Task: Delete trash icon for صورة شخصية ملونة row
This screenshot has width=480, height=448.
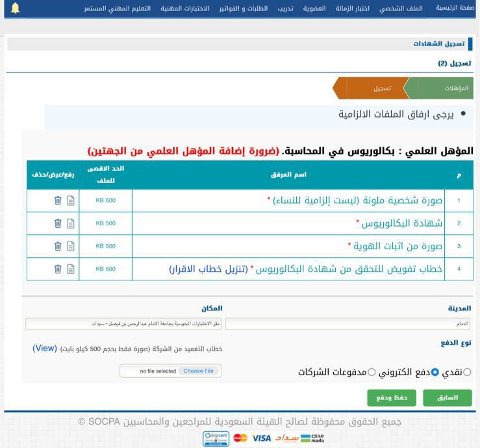Action: click(x=58, y=201)
